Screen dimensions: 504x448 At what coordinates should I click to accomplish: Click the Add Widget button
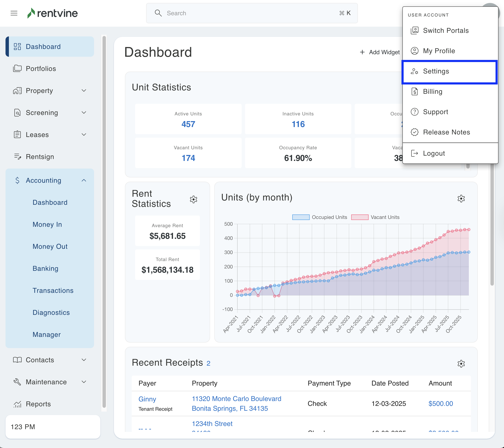[x=380, y=52]
